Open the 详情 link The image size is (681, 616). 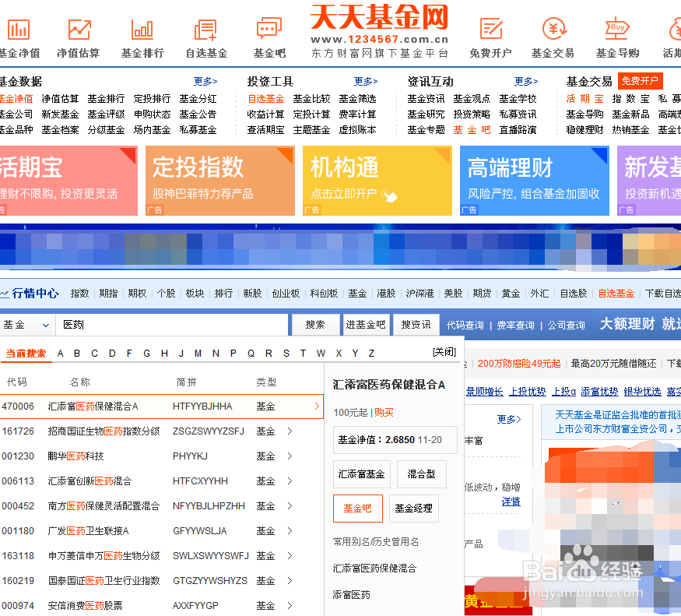point(511,502)
